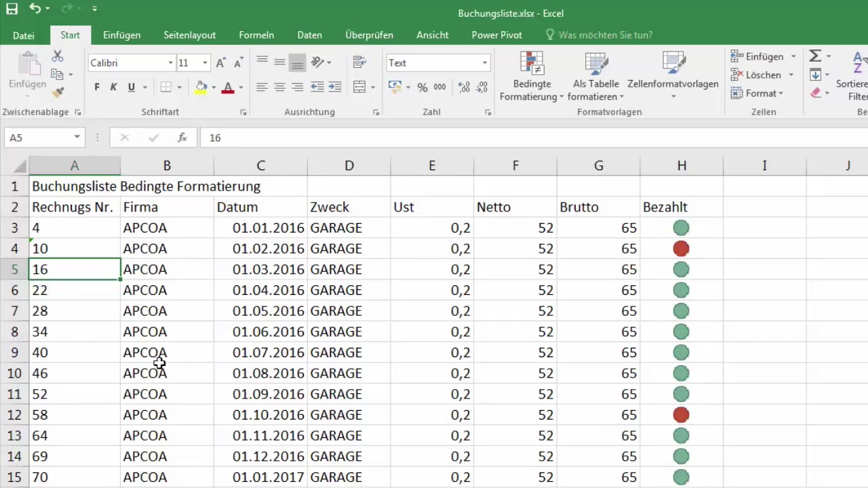
Task: Undo the last action
Action: (35, 9)
